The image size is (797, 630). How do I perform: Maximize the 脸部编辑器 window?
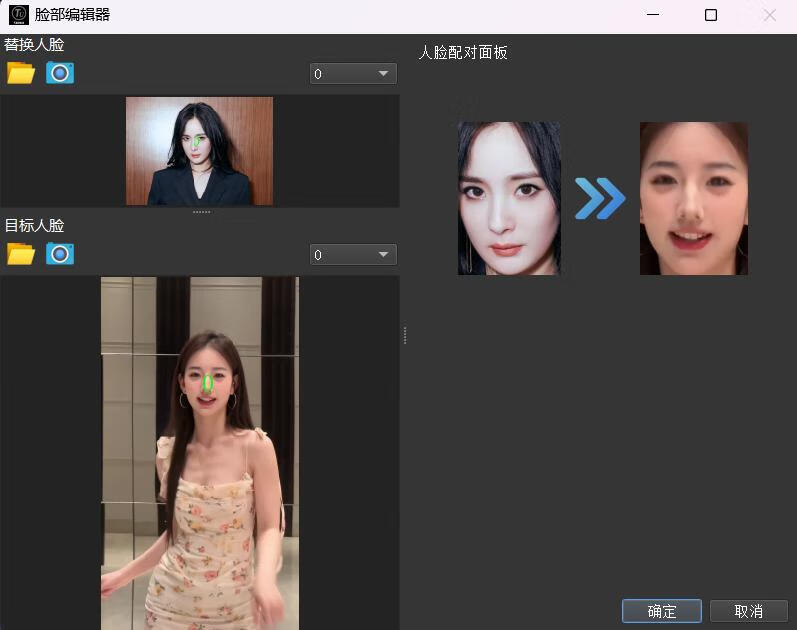711,15
